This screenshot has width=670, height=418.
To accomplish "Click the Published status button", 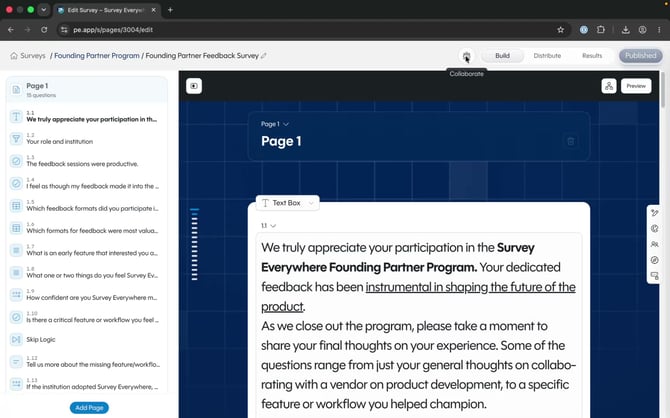I will tap(641, 56).
